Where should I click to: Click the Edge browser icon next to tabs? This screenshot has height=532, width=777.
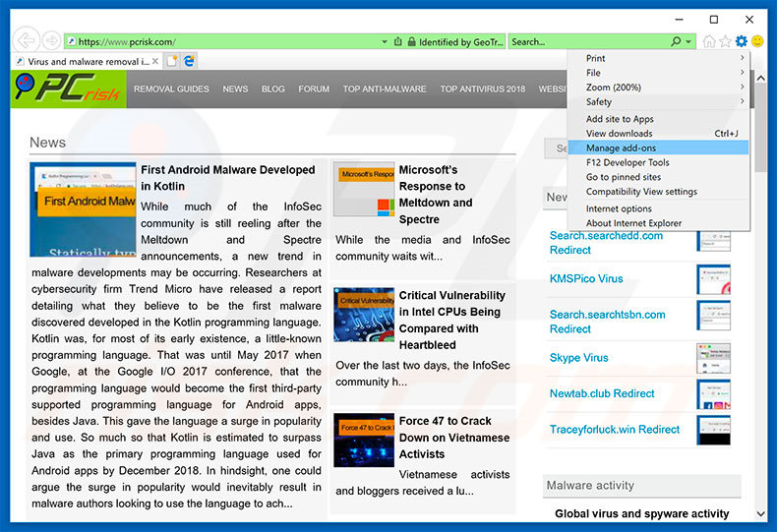189,61
